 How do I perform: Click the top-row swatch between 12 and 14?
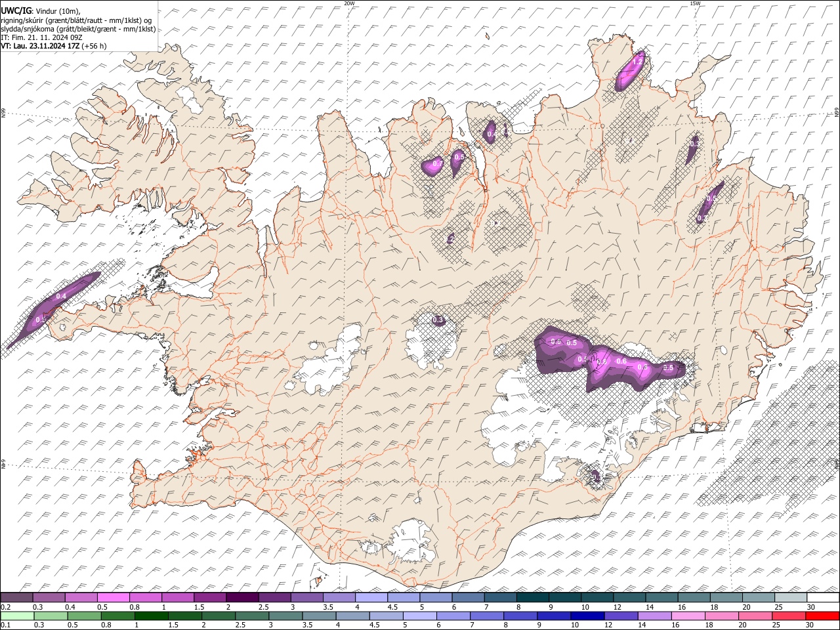tap(629, 597)
